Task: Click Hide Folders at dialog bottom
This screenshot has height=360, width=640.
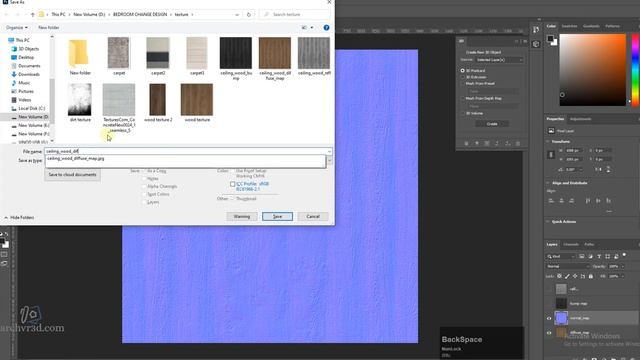Action: tap(19, 218)
